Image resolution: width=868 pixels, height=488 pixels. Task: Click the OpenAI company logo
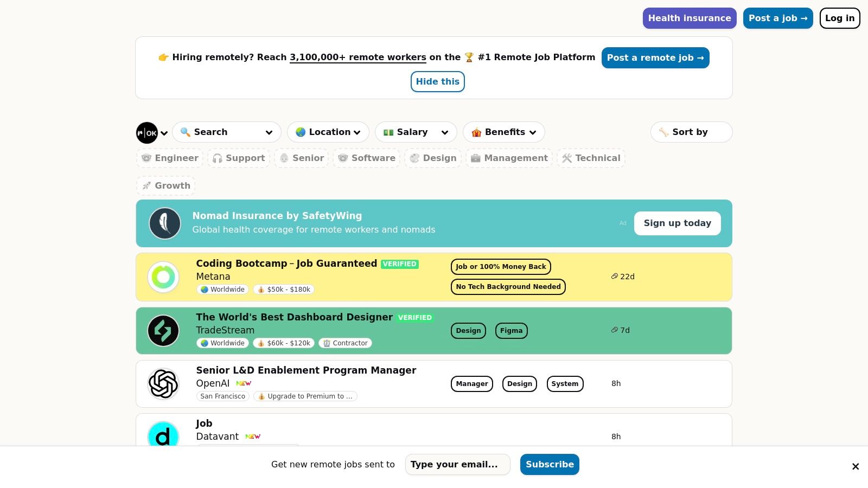click(163, 384)
